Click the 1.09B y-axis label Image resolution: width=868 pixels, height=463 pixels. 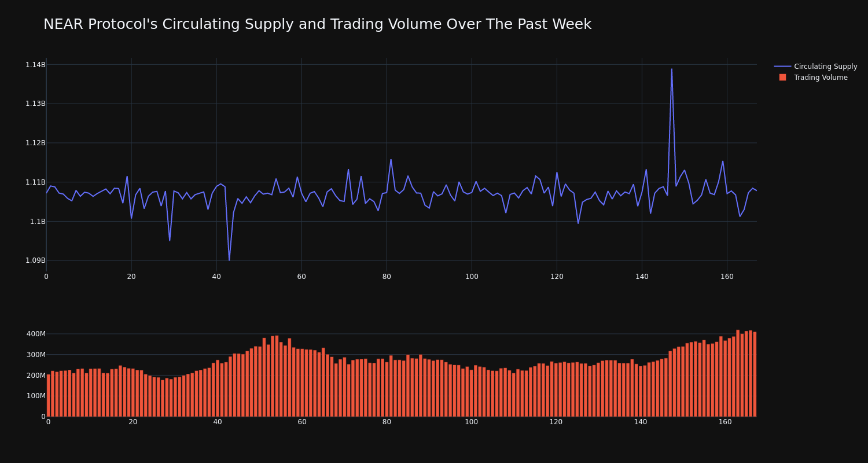(x=35, y=260)
